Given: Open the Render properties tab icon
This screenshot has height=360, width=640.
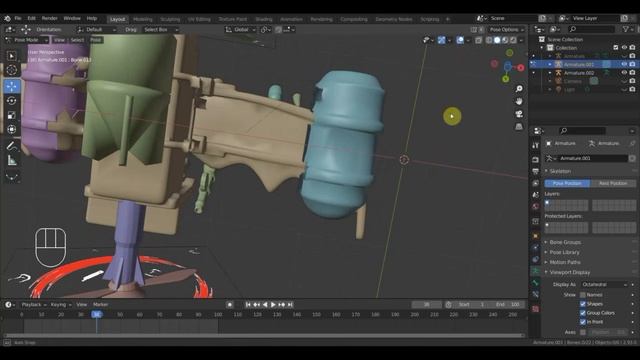Looking at the screenshot, I should (x=536, y=160).
